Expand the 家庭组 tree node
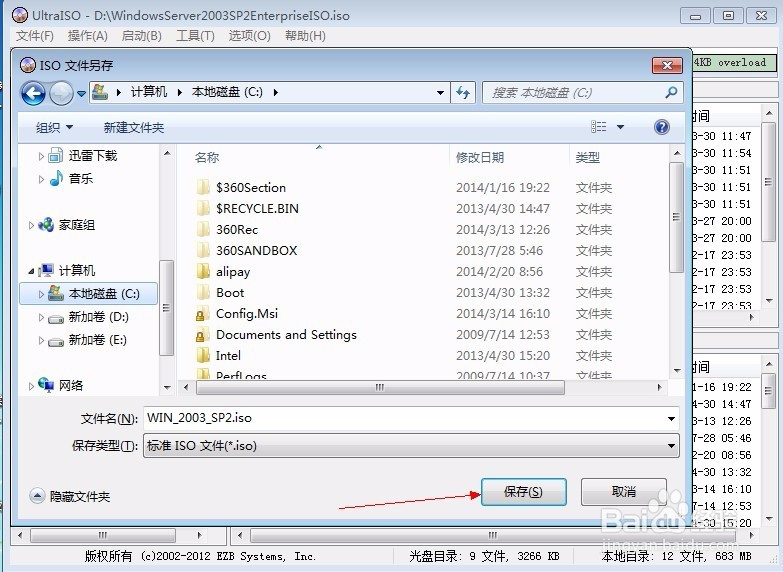Image resolution: width=783 pixels, height=572 pixels. click(x=31, y=226)
